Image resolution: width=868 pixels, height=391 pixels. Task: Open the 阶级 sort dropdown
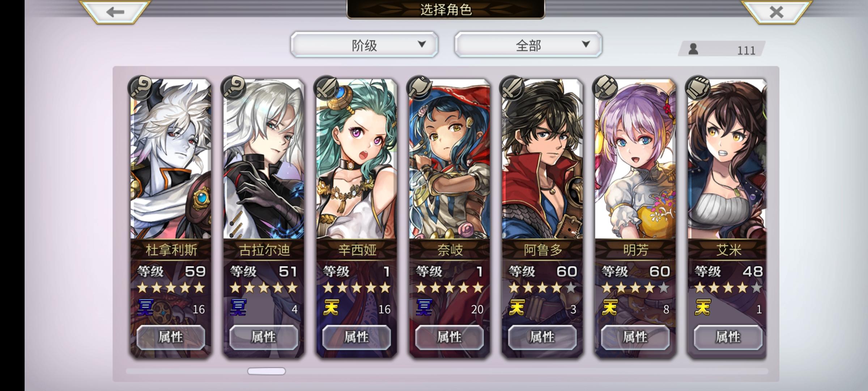364,45
